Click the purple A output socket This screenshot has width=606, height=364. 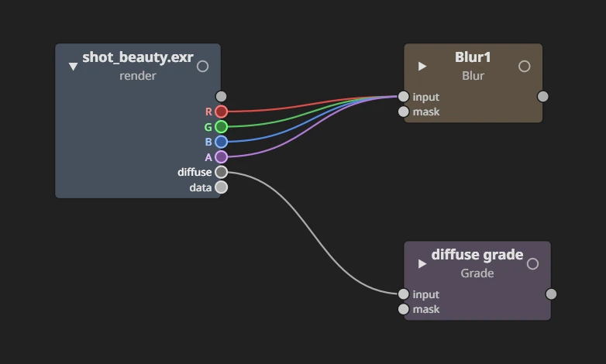click(221, 157)
